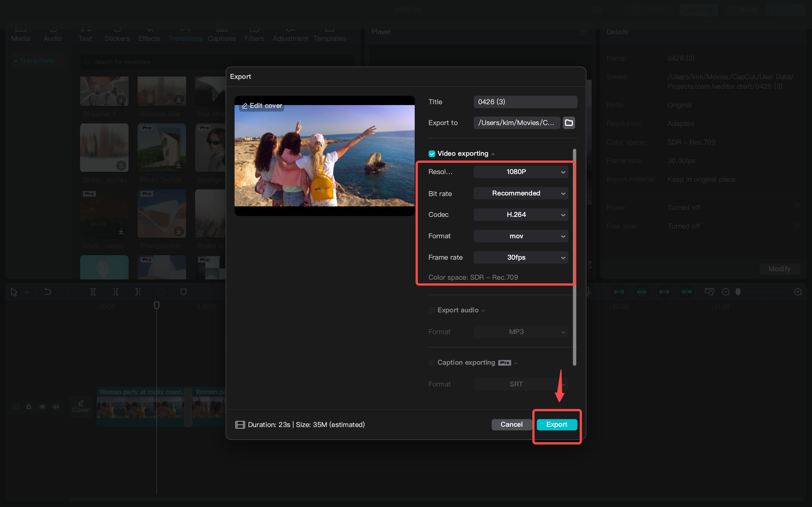This screenshot has height=507, width=812.
Task: Click the folder icon next to Export to
Action: point(569,123)
